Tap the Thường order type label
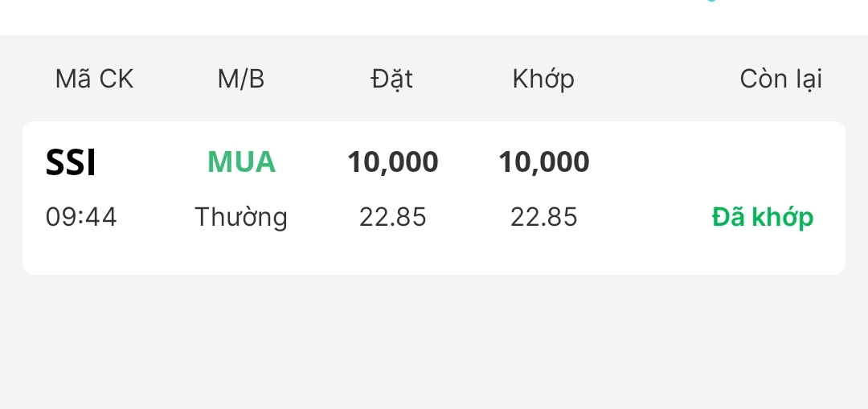 (241, 217)
